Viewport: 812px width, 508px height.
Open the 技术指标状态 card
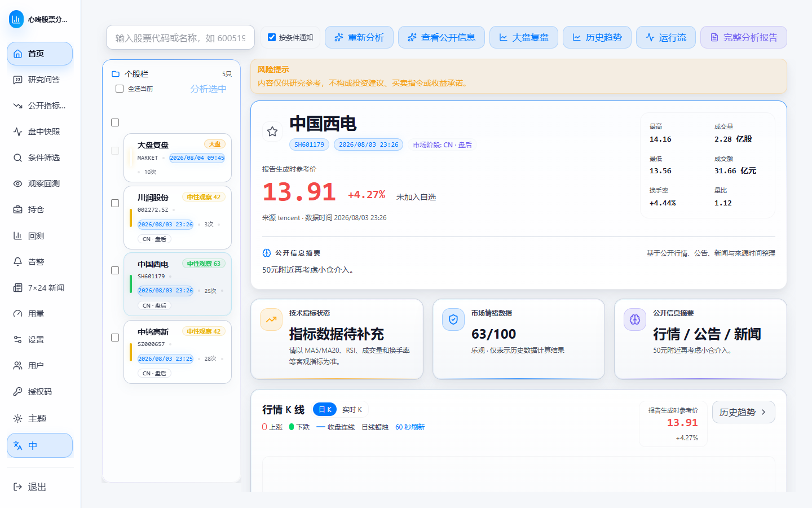(x=337, y=339)
